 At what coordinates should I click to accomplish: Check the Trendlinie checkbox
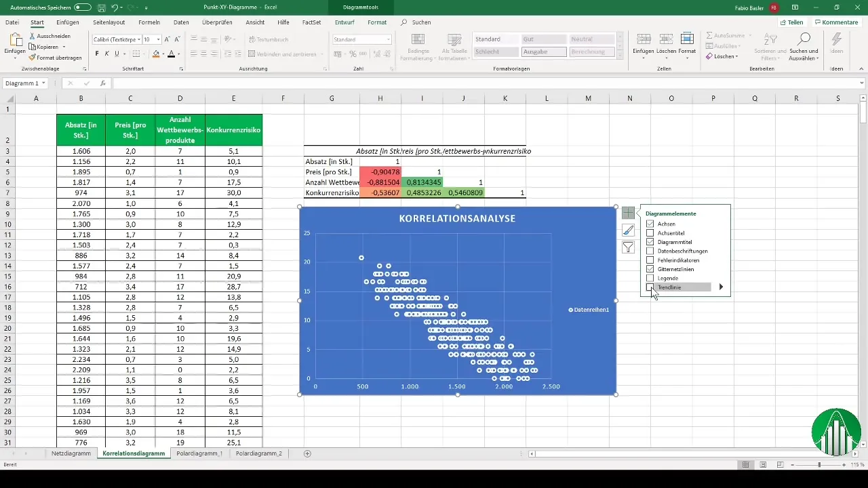pos(650,287)
